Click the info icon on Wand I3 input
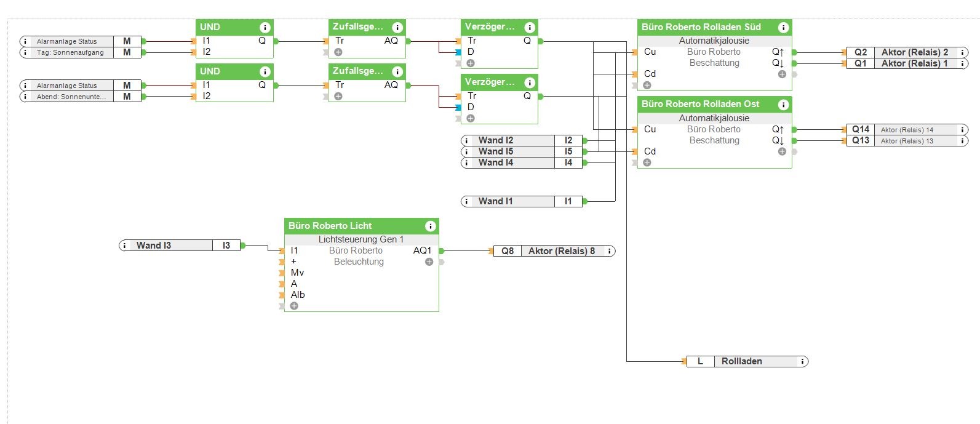The image size is (980, 424). (125, 246)
